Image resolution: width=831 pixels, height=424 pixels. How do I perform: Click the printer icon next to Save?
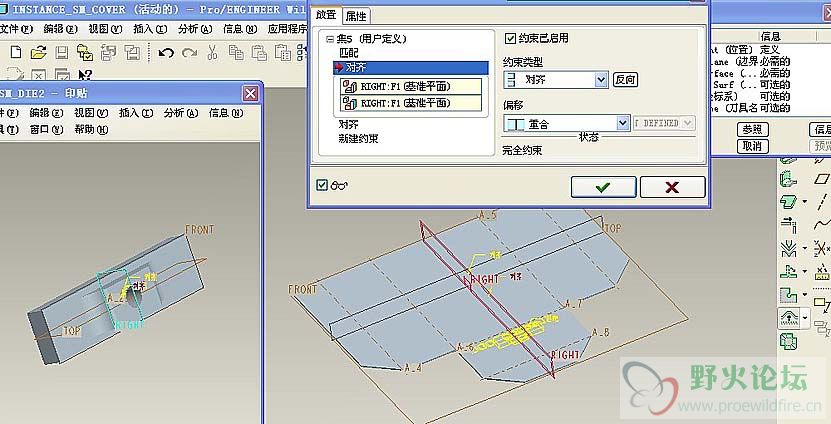(109, 52)
